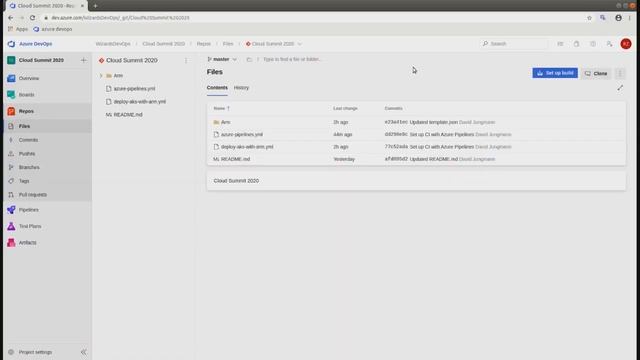Open Pull requests under Repos
The height and width of the screenshot is (360, 640).
click(x=33, y=195)
